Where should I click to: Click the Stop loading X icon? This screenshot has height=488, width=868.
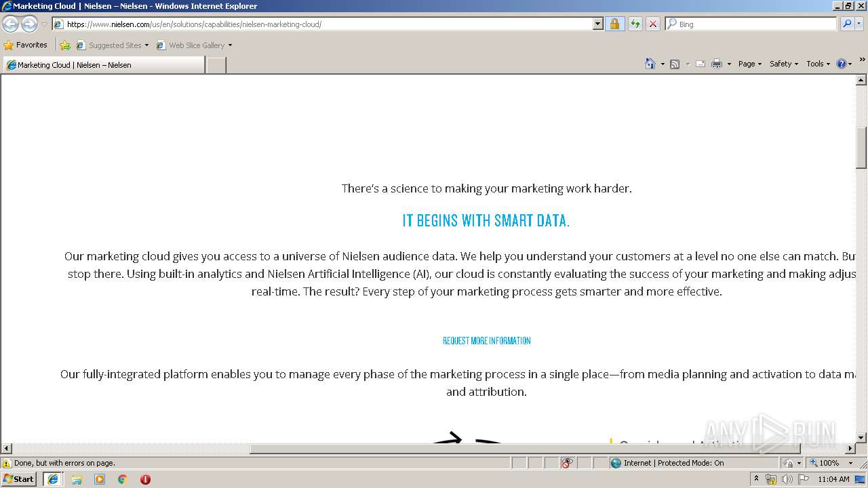(x=652, y=24)
